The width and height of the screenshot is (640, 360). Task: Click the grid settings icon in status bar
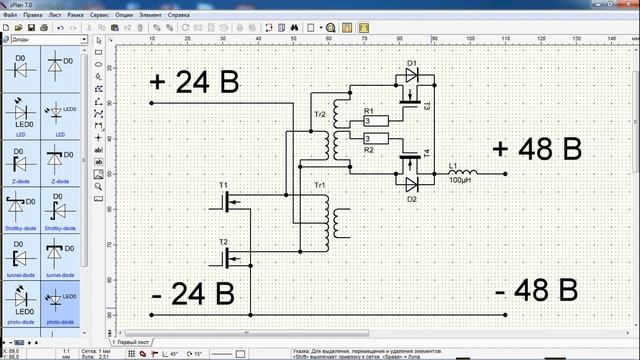[131, 353]
